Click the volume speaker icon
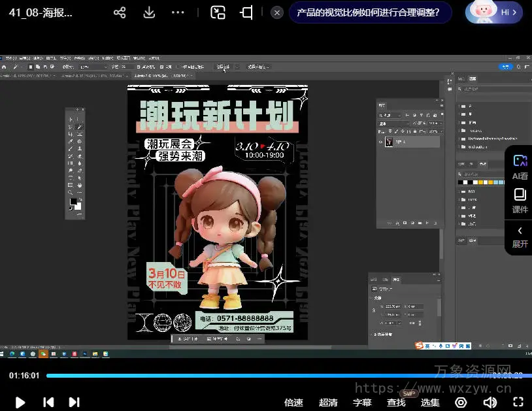 tap(490, 403)
